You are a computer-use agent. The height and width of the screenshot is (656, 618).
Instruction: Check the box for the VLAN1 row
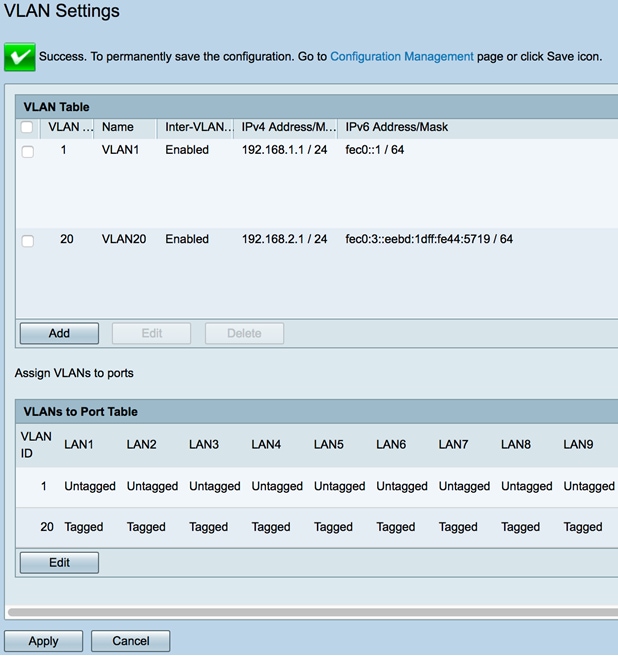click(x=28, y=151)
